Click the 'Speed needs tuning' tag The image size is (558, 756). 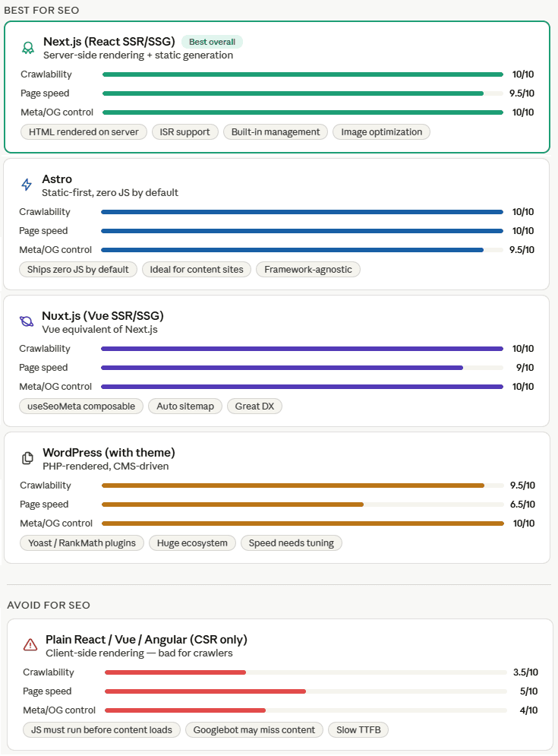[291, 543]
